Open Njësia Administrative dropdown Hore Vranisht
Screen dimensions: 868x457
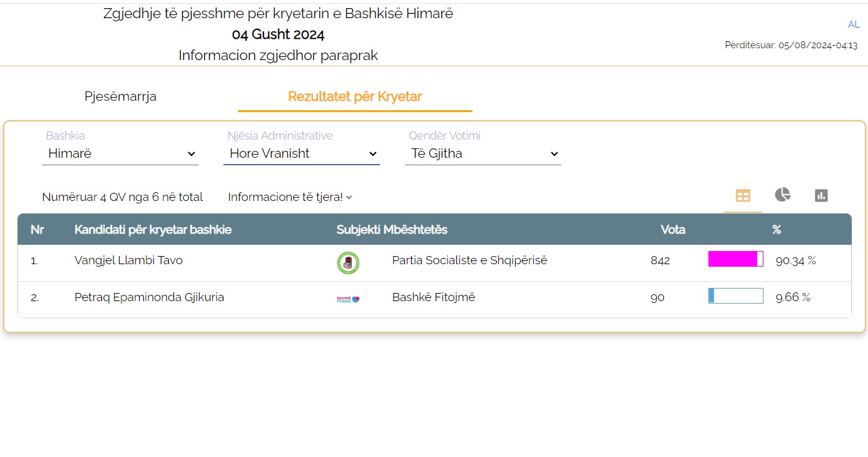(x=302, y=153)
